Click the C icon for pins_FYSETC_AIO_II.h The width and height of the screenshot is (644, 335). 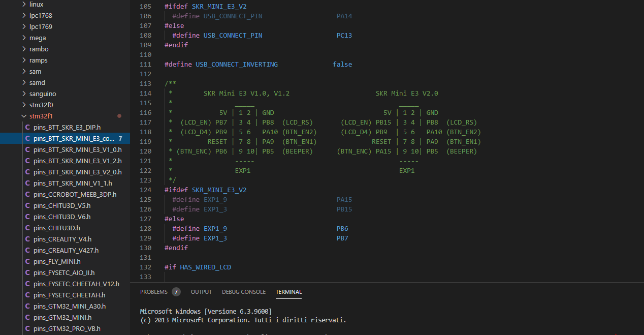(x=27, y=272)
